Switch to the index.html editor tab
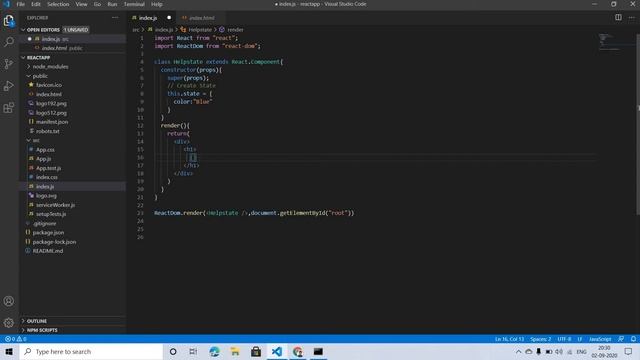Viewport: 640px width, 360px height. [x=201, y=18]
